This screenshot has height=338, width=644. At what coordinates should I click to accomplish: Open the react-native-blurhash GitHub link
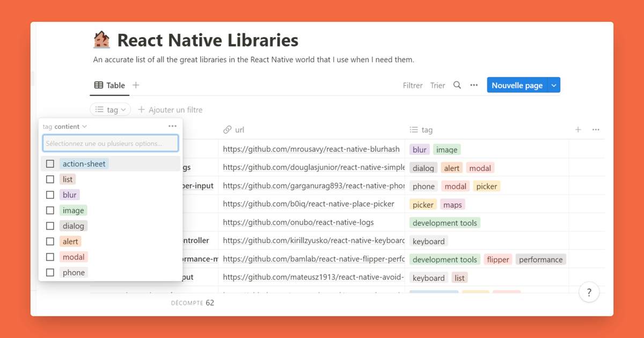tap(311, 149)
